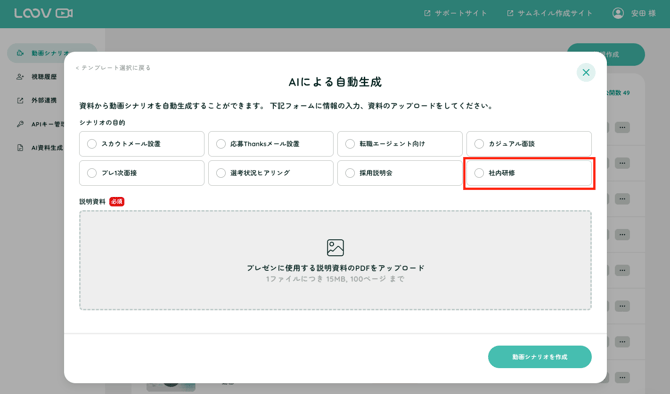Open the サポートサイト link
Screen dimensions: 670x394
[455, 13]
